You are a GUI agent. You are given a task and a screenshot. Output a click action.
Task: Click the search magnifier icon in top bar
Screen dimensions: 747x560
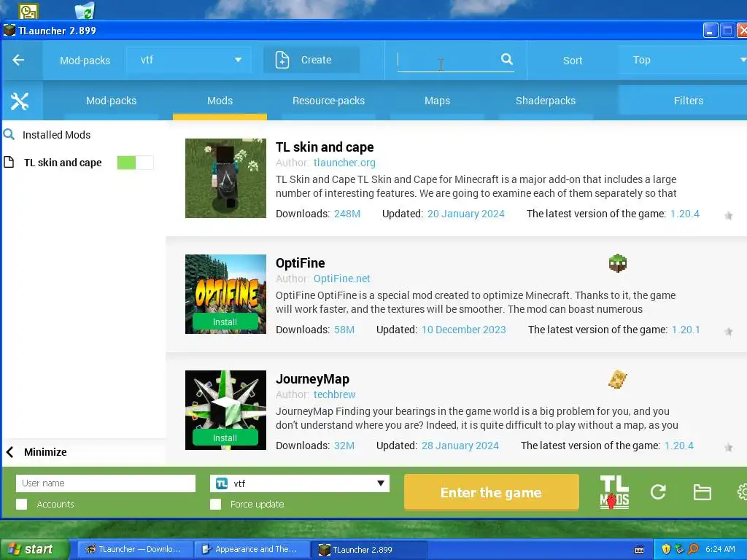[x=507, y=59]
